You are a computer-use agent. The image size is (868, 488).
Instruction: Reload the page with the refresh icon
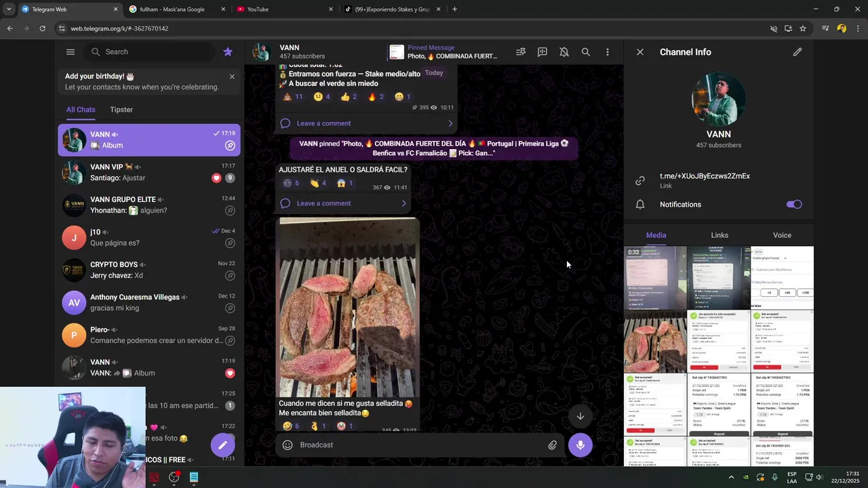coord(42,28)
